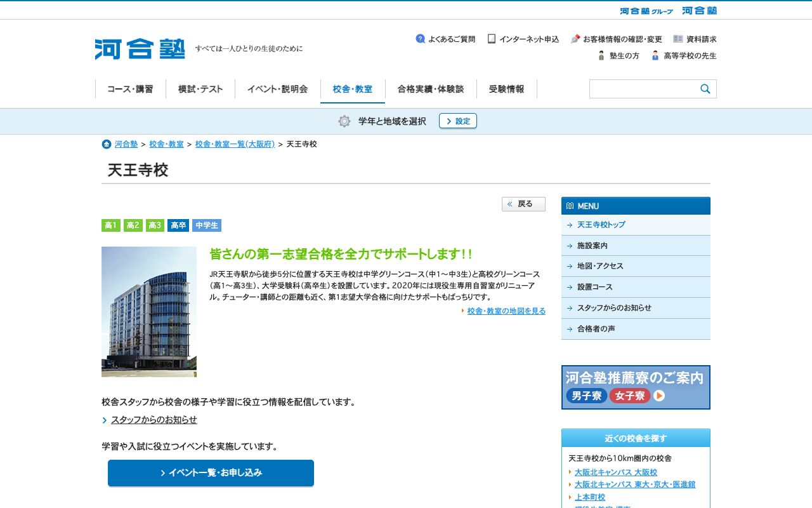
Task: Select スタッフからのお知らせ in the side menu
Action: [636, 308]
